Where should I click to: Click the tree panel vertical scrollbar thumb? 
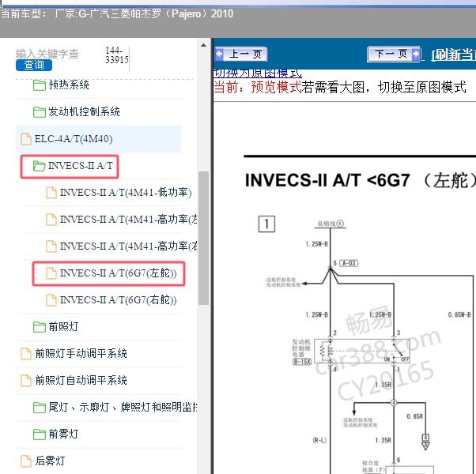click(x=203, y=238)
